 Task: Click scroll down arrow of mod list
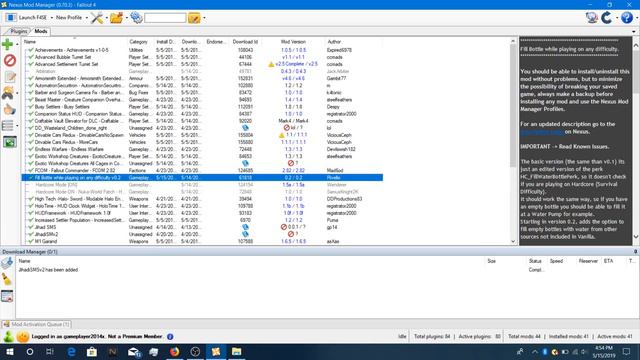coord(513,241)
